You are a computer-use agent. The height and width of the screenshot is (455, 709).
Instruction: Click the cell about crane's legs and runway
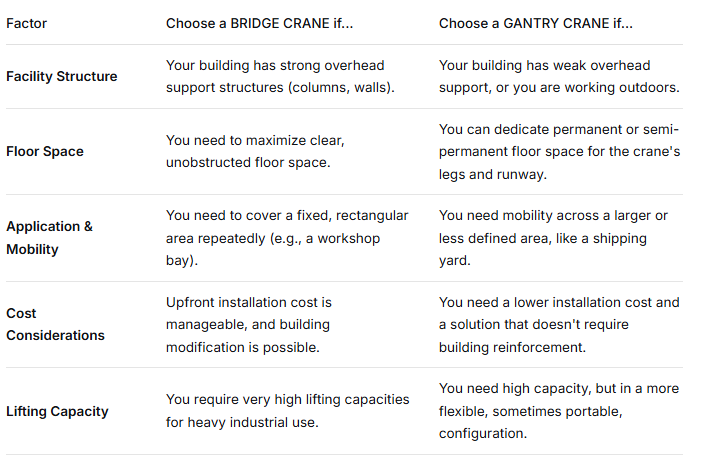pos(558,151)
